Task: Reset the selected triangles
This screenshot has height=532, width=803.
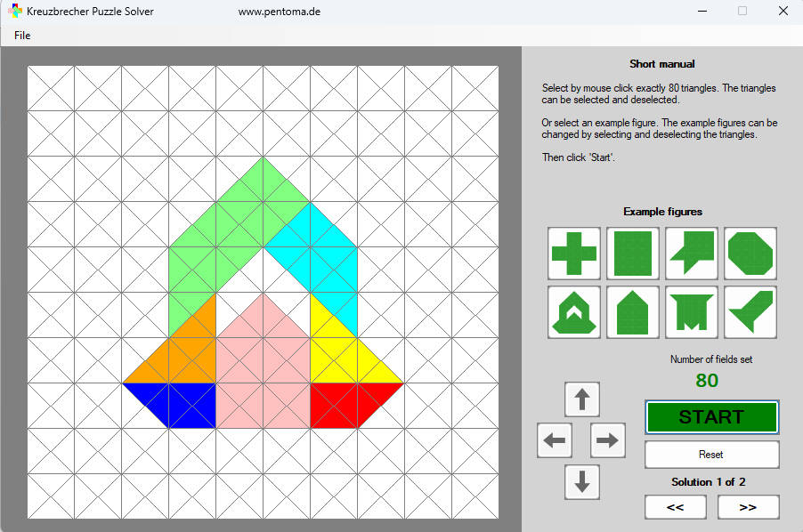Action: click(710, 454)
